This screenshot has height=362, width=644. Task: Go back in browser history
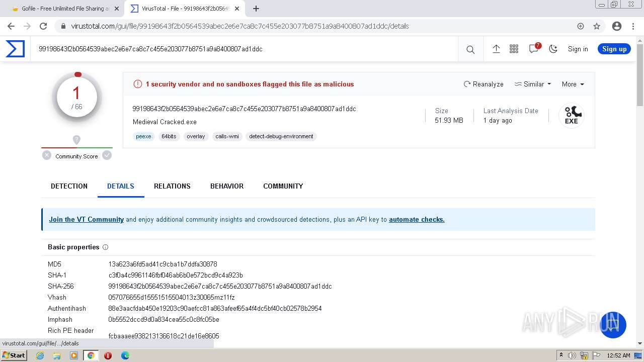point(11,26)
